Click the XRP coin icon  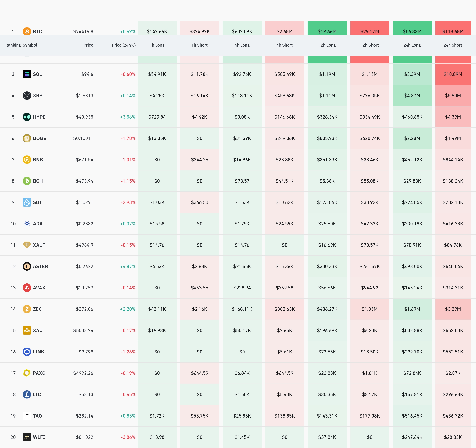(27, 96)
